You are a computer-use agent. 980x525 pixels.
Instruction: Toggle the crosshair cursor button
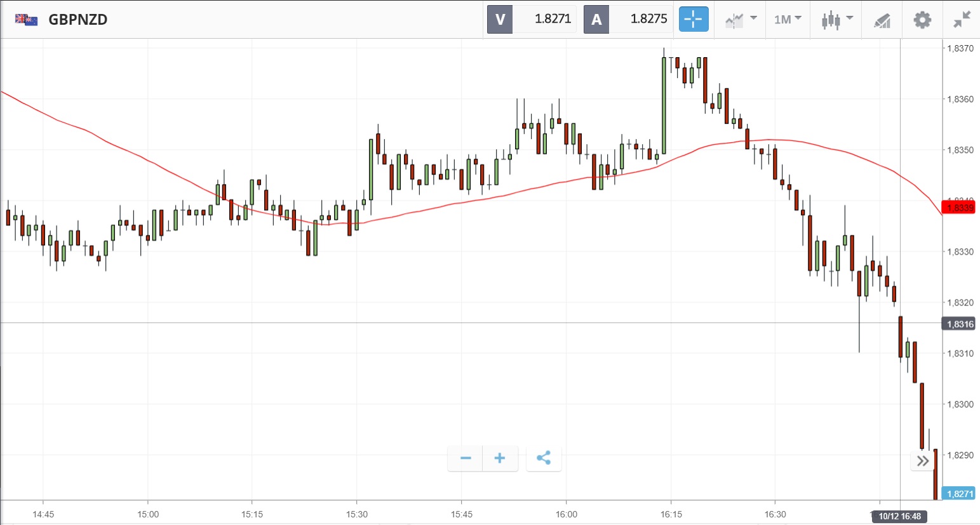pyautogui.click(x=694, y=19)
